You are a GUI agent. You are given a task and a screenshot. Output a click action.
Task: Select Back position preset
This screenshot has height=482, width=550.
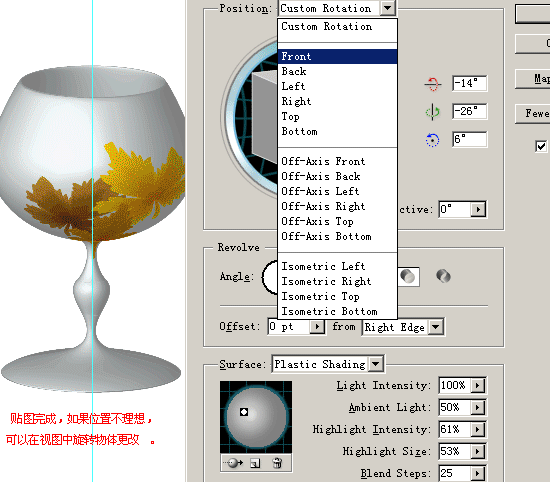pyautogui.click(x=337, y=72)
